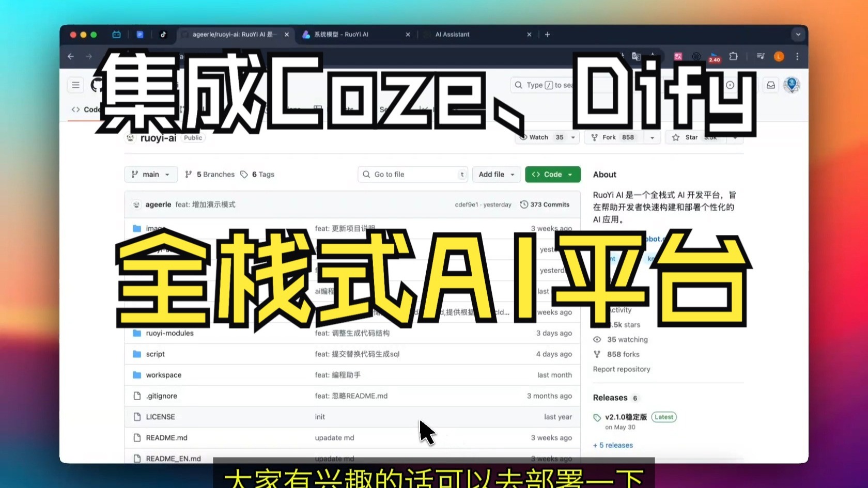The image size is (868, 488).
Task: Click the Fork 858 button
Action: pos(614,137)
